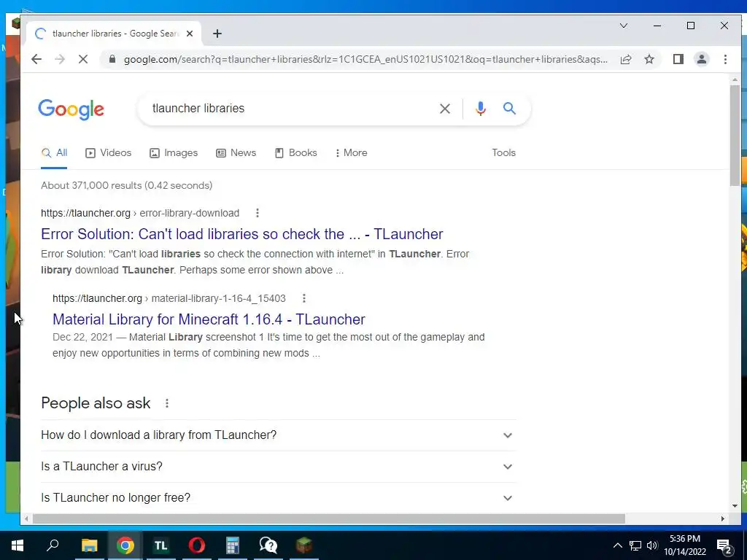This screenshot has height=560, width=747.
Task: Share this page using address bar icon
Action: pyautogui.click(x=625, y=59)
